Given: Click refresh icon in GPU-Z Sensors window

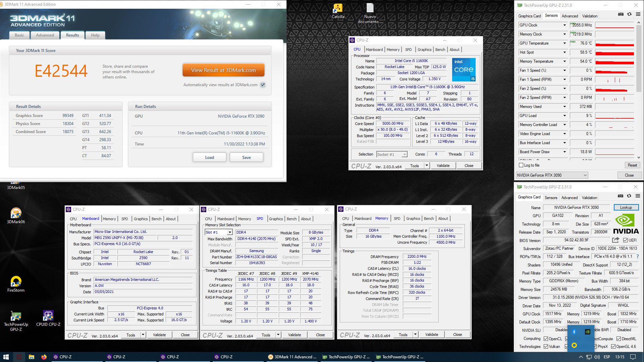Looking at the screenshot, I should 629,14.
